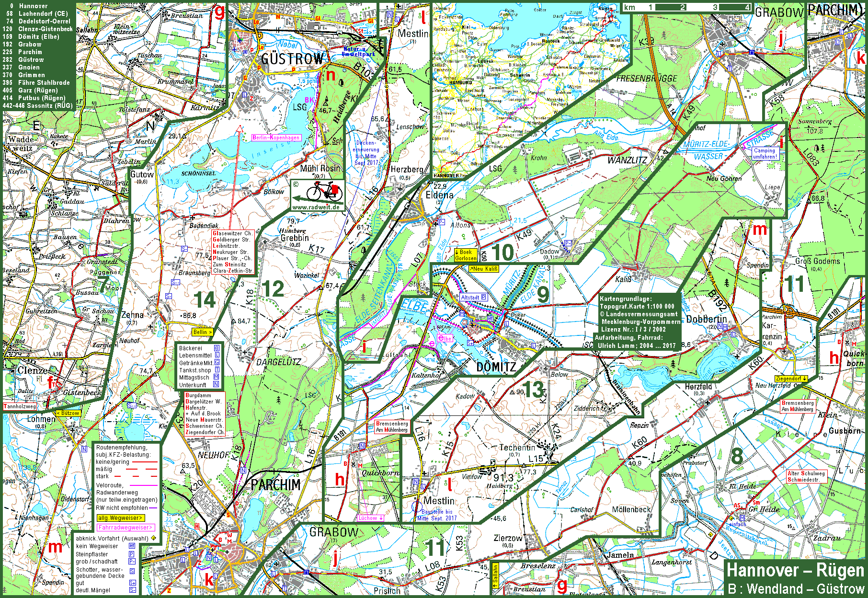Screen dimensions: 868x598
Task: Select the 'S+' gut surface legend symbol
Action: 132,583
